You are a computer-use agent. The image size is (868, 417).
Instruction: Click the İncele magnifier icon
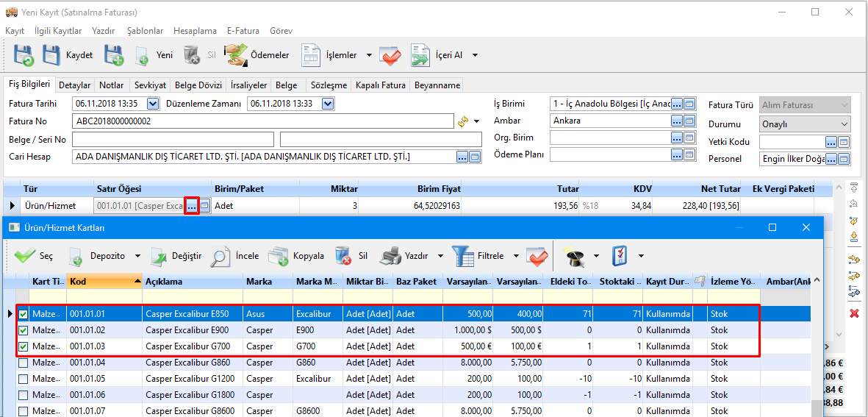point(220,256)
